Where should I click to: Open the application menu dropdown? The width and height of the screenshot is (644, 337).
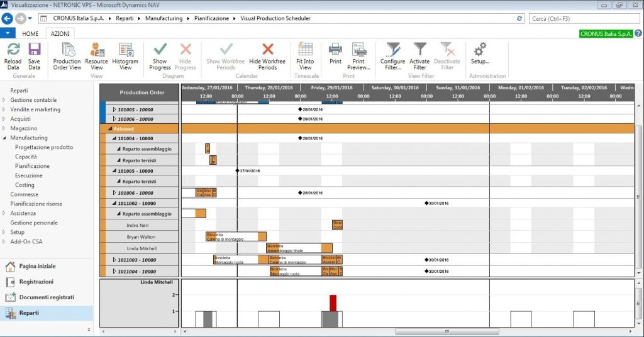click(8, 33)
